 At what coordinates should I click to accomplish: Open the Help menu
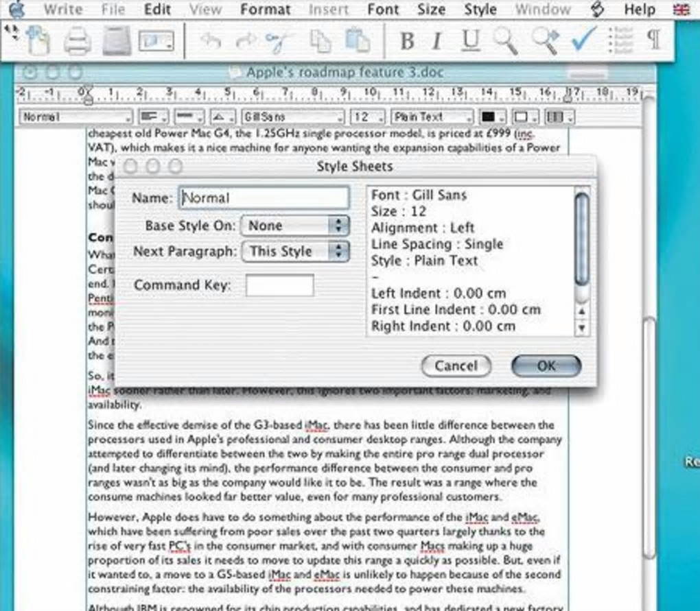click(x=640, y=10)
